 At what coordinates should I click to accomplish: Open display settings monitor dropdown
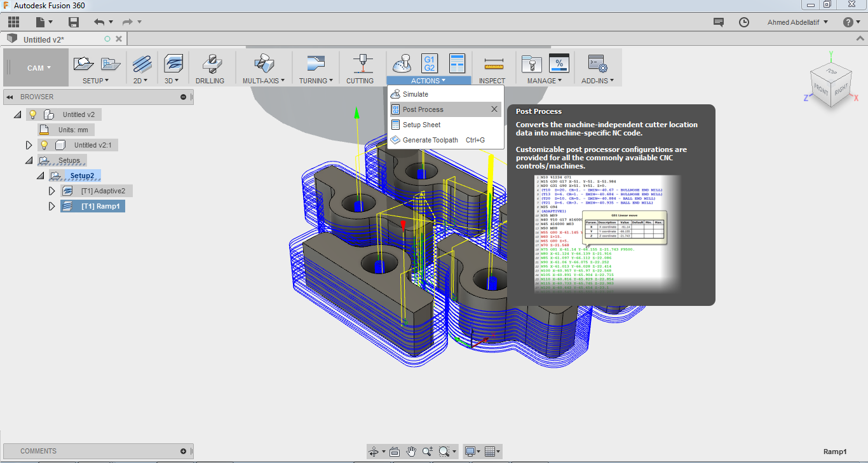(472, 451)
